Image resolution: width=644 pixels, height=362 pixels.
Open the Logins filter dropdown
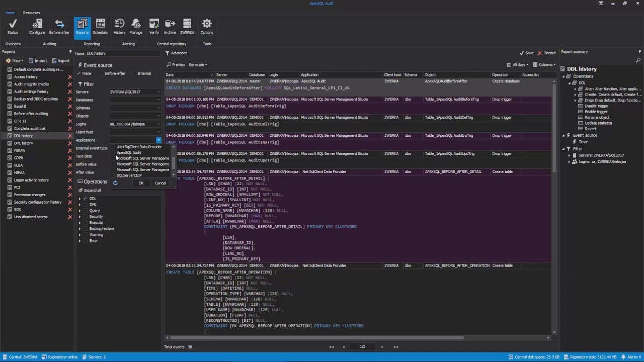(x=158, y=124)
